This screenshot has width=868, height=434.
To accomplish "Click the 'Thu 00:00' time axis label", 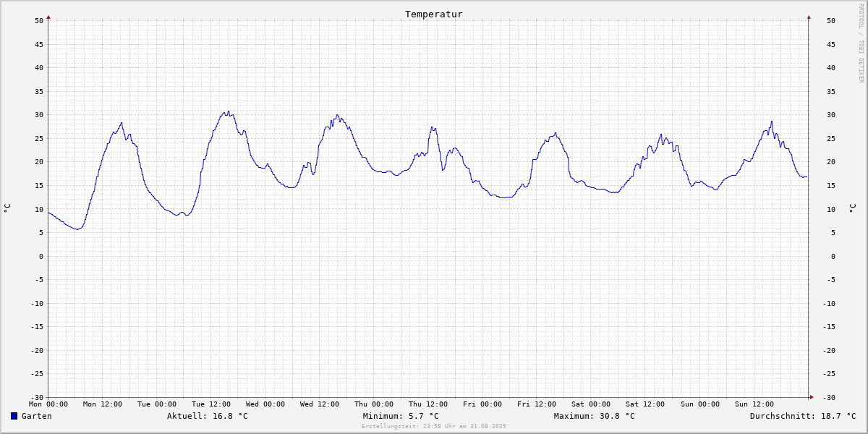I will click(374, 404).
